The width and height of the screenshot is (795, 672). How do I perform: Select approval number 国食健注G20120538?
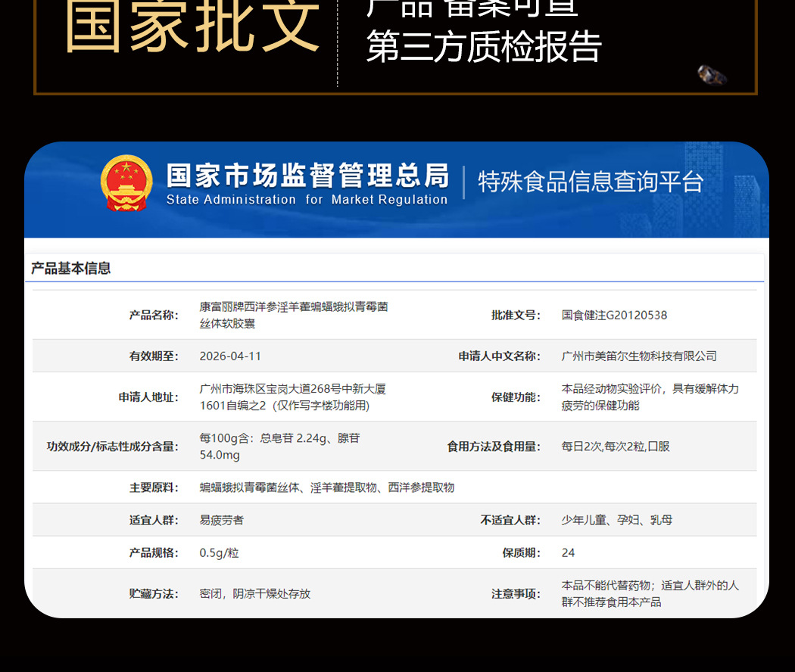[615, 316]
